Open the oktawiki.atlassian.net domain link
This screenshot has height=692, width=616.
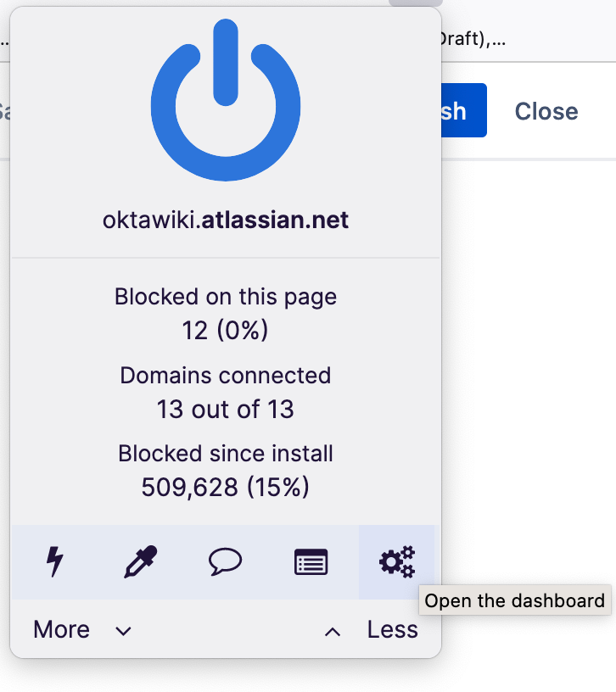(x=225, y=219)
